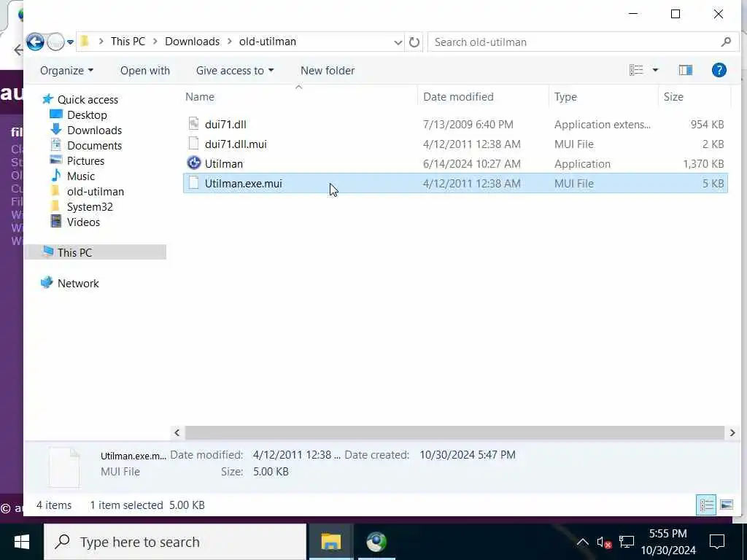Click the network tray icon
The height and width of the screenshot is (560, 747).
(x=627, y=542)
